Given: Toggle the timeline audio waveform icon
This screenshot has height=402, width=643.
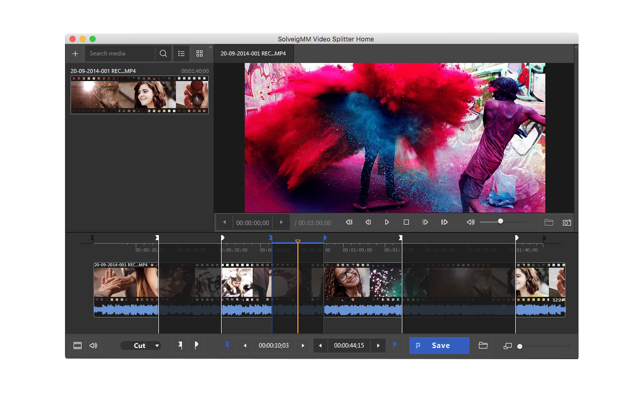Looking at the screenshot, I should (93, 346).
